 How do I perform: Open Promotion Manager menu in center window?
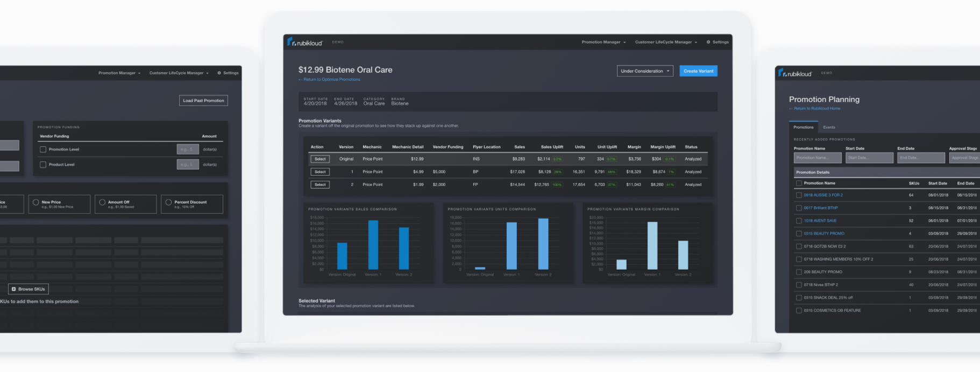tap(603, 42)
